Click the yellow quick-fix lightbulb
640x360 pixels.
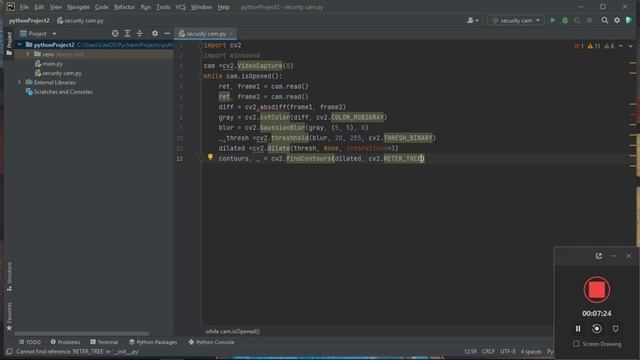point(210,157)
